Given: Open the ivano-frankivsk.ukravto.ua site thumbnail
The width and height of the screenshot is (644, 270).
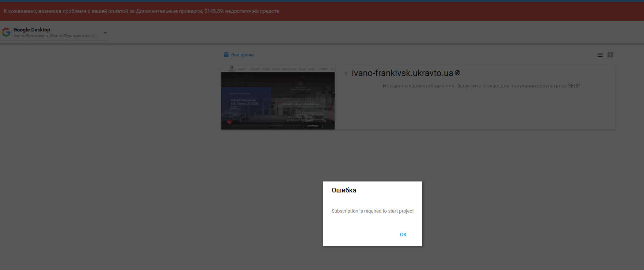Looking at the screenshot, I should pyautogui.click(x=278, y=98).
